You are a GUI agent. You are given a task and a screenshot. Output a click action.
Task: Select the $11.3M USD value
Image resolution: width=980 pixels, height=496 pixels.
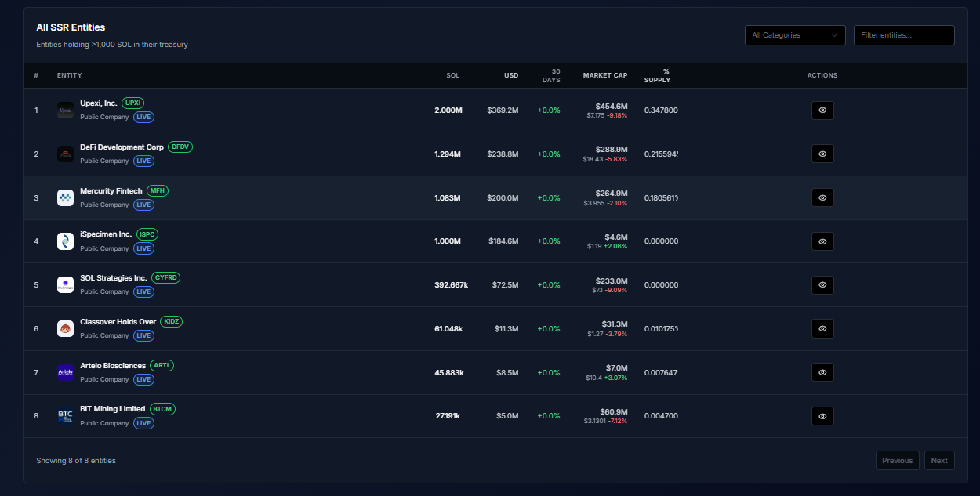(506, 329)
